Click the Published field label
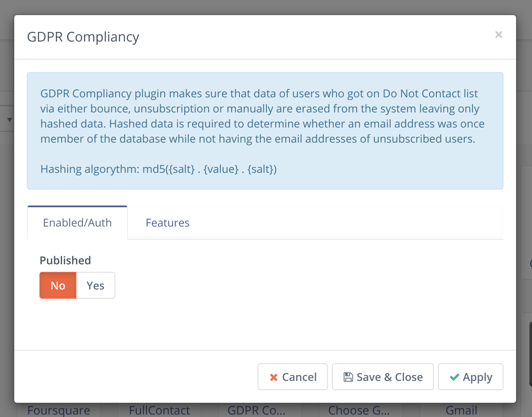Viewport: 532px width, 417px height. tap(65, 261)
